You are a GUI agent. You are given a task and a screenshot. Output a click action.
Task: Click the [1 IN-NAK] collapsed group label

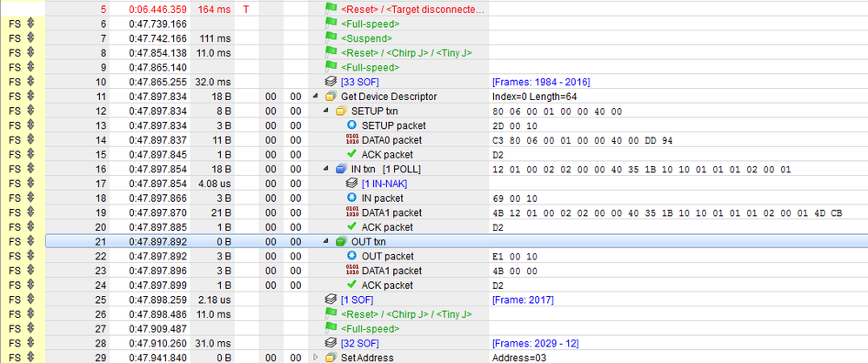[384, 184]
